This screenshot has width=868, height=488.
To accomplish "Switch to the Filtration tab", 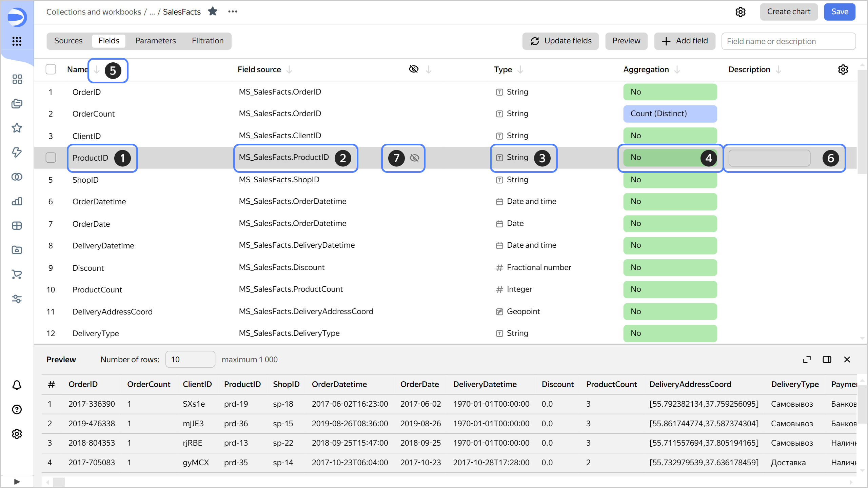I will coord(208,41).
